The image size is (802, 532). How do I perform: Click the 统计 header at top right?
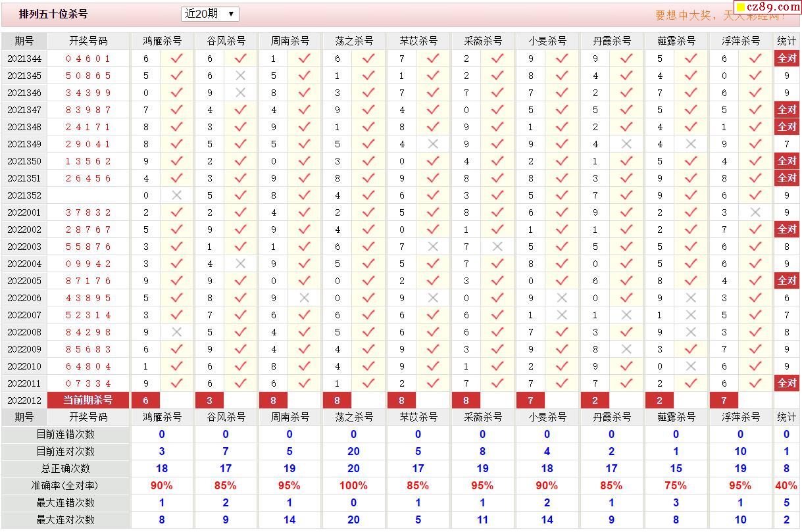[x=787, y=41]
